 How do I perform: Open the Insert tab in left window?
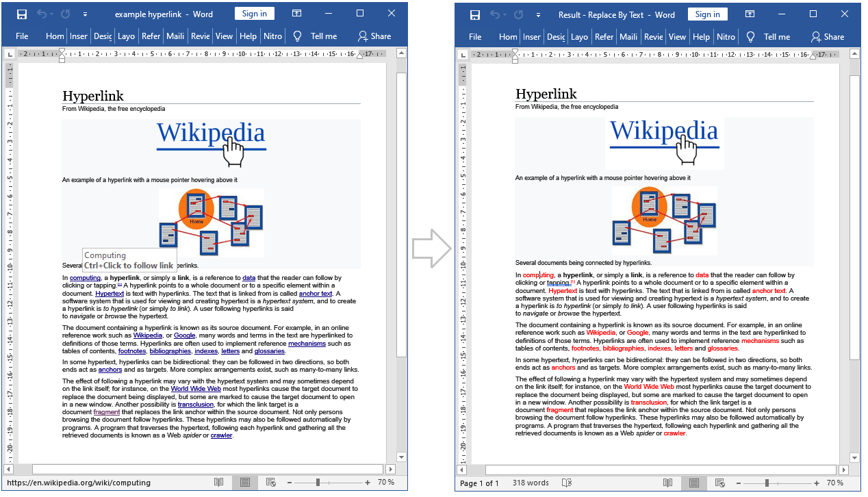tap(79, 36)
